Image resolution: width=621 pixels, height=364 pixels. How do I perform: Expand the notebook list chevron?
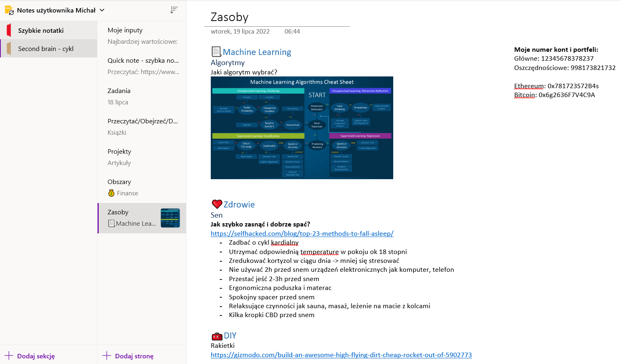click(x=102, y=10)
